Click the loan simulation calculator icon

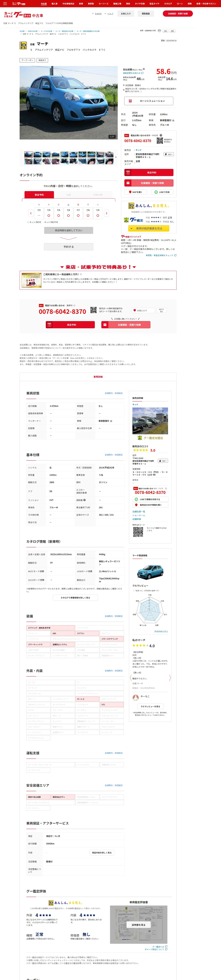coord(130,101)
